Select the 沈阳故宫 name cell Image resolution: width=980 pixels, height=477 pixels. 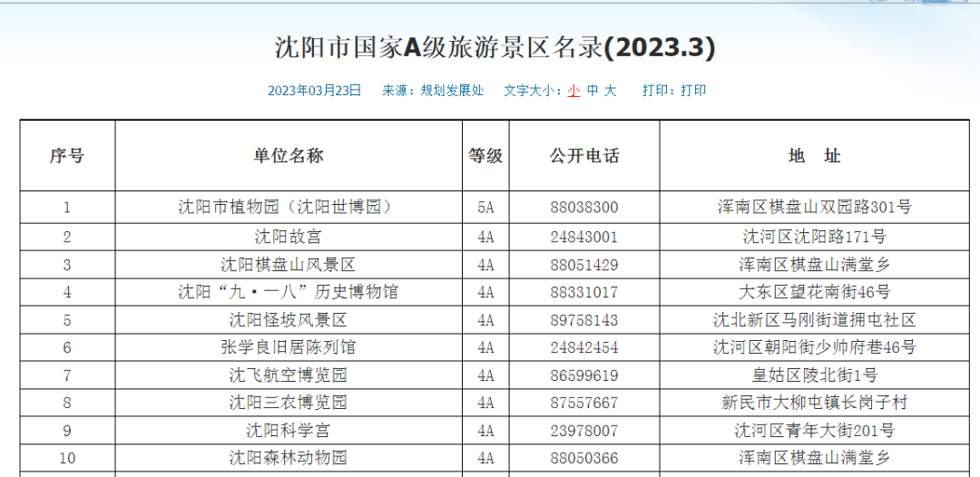click(x=289, y=238)
